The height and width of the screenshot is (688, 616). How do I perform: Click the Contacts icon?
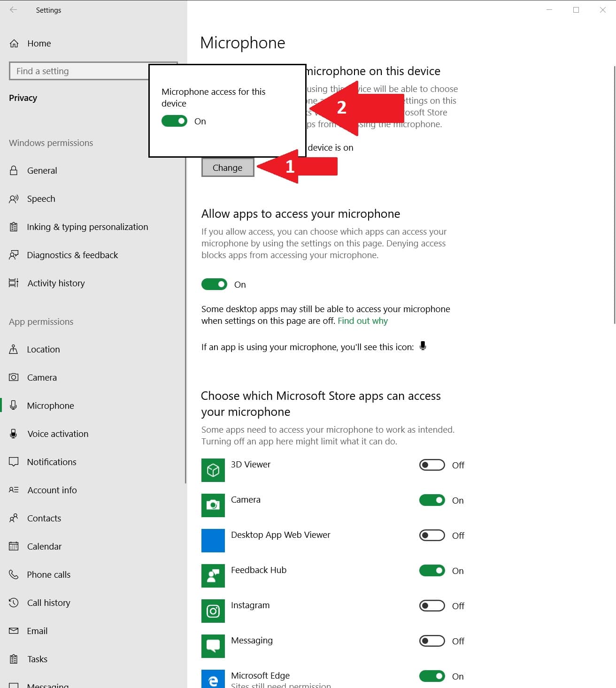pyautogui.click(x=14, y=518)
